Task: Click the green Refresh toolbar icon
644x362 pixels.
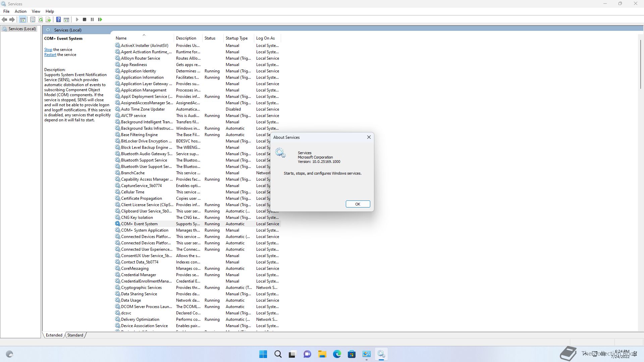Action: 41,19
